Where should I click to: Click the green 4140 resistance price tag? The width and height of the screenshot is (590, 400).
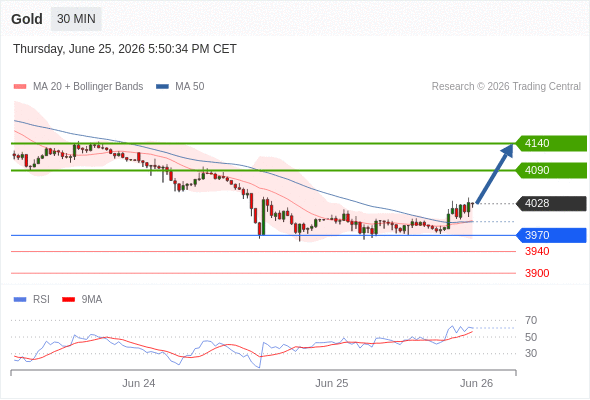(551, 143)
